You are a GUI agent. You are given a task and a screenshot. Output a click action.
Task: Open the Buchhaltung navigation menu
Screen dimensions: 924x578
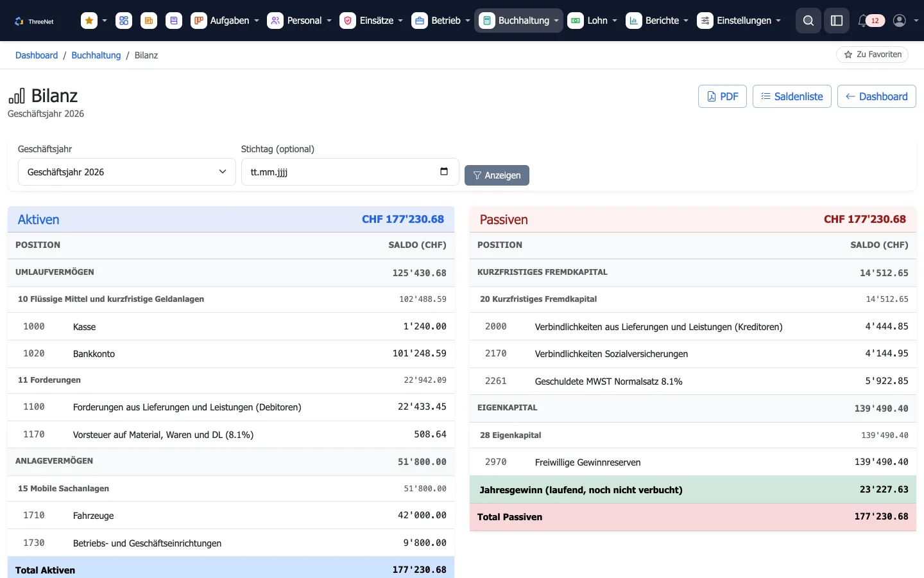tap(519, 21)
